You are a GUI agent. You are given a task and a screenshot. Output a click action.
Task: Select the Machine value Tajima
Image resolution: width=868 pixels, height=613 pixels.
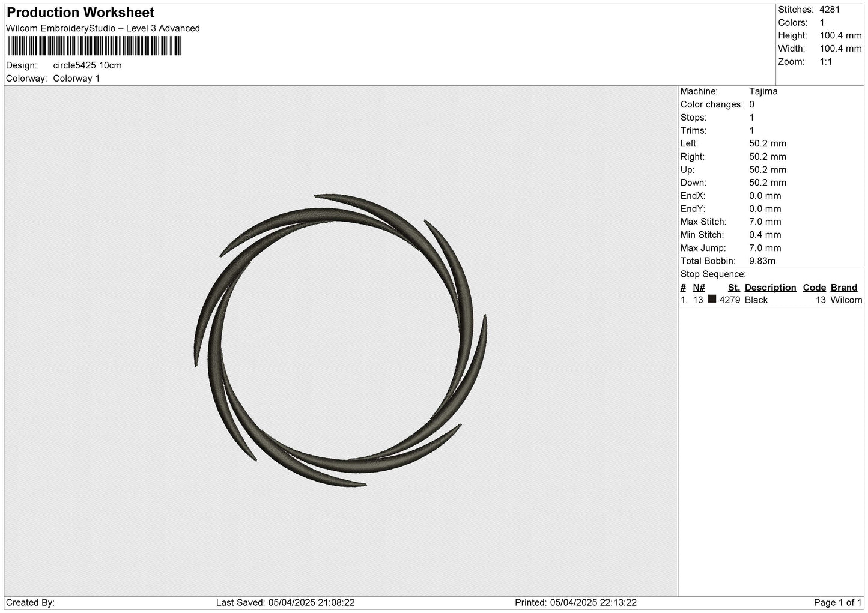763,91
